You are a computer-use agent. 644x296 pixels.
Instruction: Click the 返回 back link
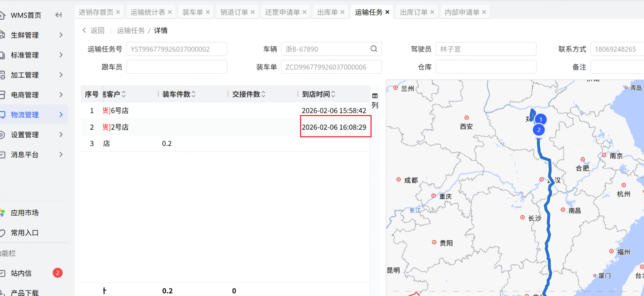[97, 31]
